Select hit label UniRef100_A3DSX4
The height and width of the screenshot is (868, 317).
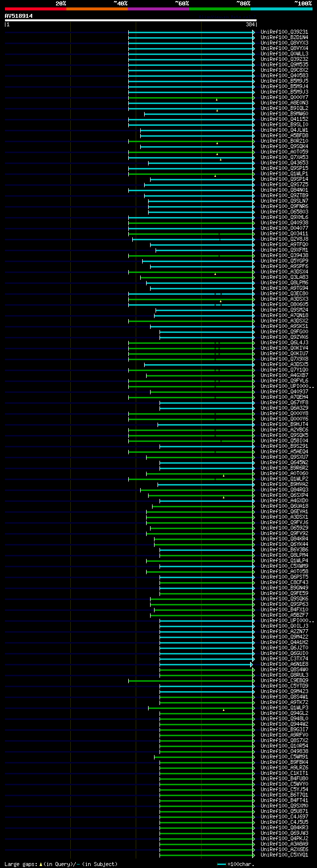(284, 272)
